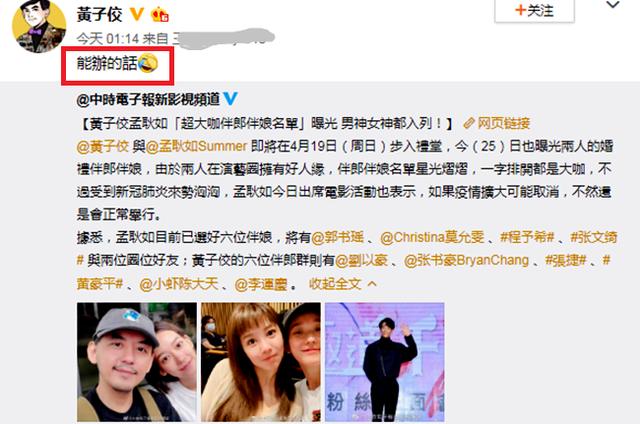The width and height of the screenshot is (640, 424).
Task: Open the man waving on stage thumbnail
Action: (384, 362)
